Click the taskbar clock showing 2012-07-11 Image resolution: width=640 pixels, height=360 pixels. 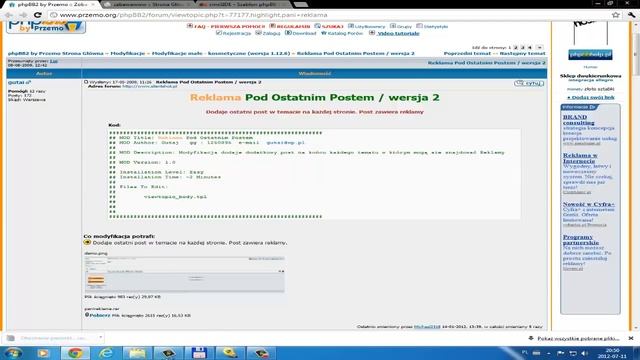[x=613, y=353]
